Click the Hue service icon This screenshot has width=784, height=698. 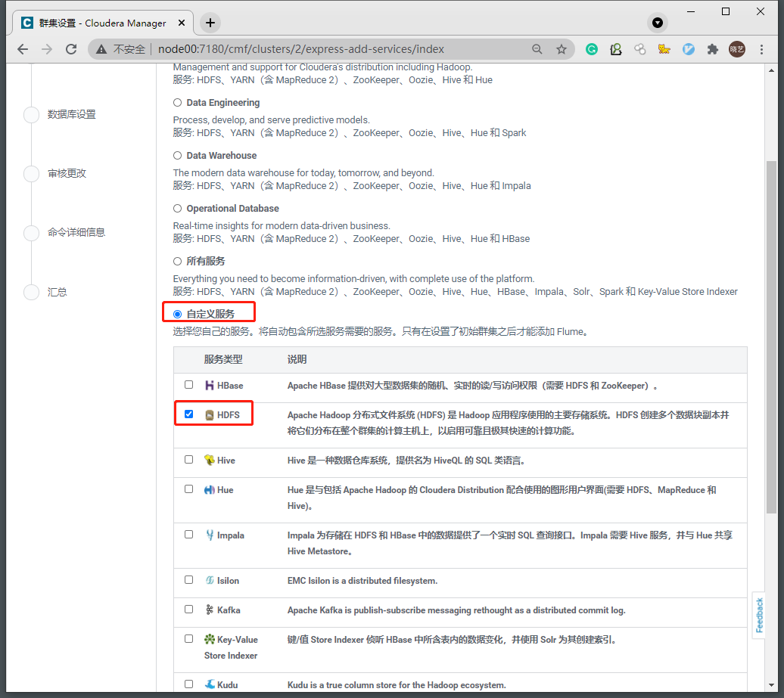pos(210,489)
